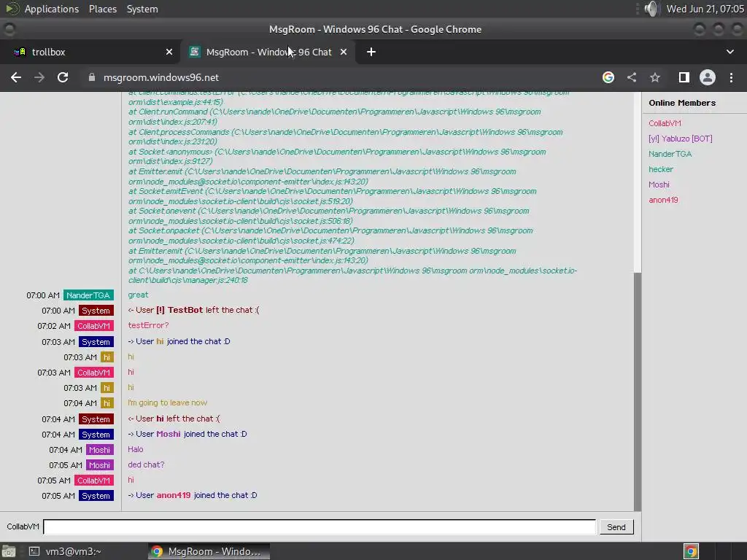
Task: Click the 'hi' user tag at 07:04 AM
Action: [x=107, y=403]
